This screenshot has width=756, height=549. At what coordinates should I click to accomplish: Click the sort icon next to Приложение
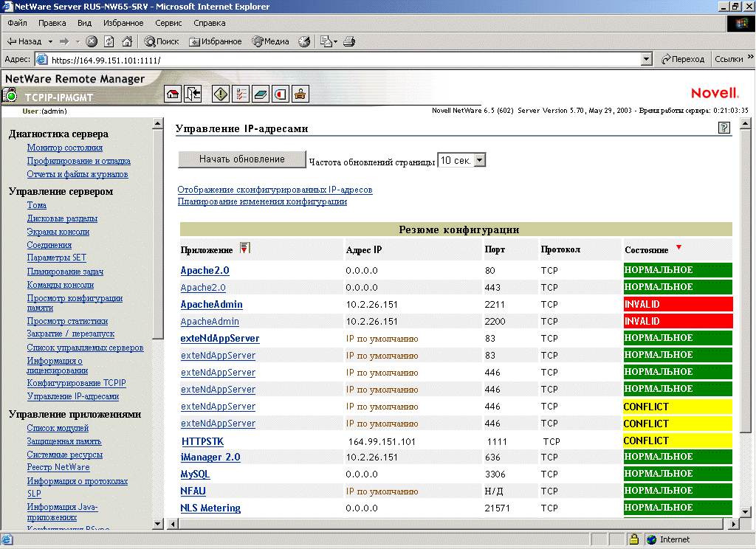245,248
